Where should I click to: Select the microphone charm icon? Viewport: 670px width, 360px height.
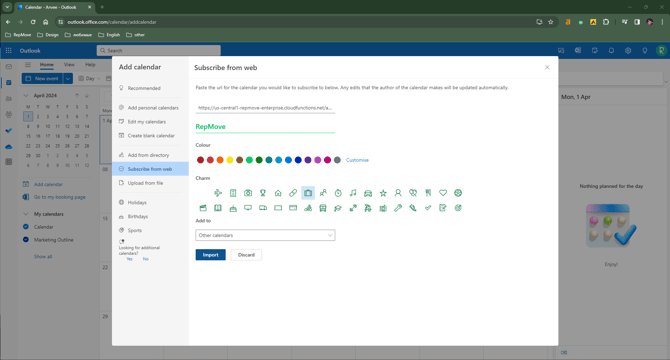(398, 208)
